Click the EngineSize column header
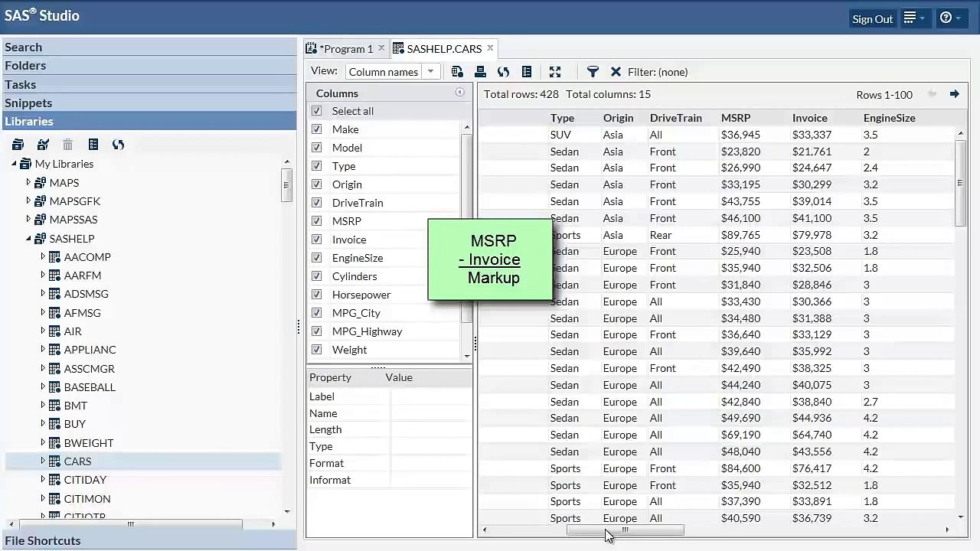This screenshot has width=980, height=551. point(890,118)
